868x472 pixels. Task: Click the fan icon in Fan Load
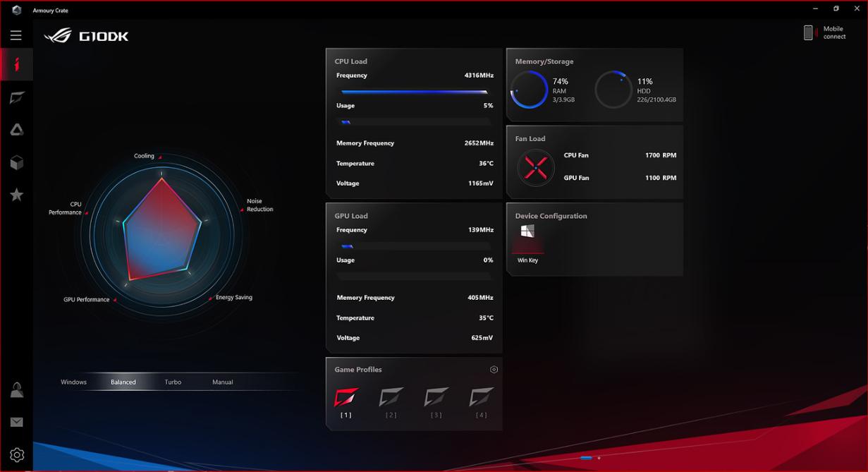click(x=536, y=167)
